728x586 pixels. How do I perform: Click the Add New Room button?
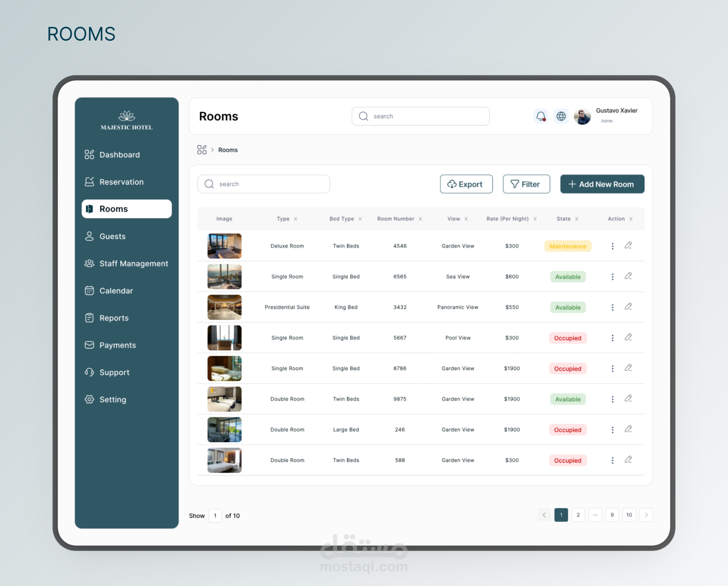point(602,184)
